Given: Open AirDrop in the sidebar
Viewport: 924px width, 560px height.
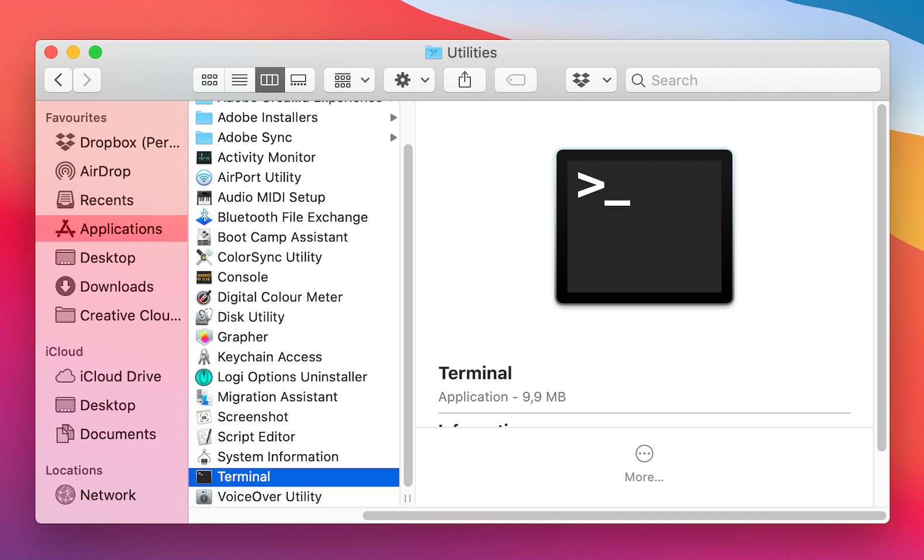Looking at the screenshot, I should point(105,171).
